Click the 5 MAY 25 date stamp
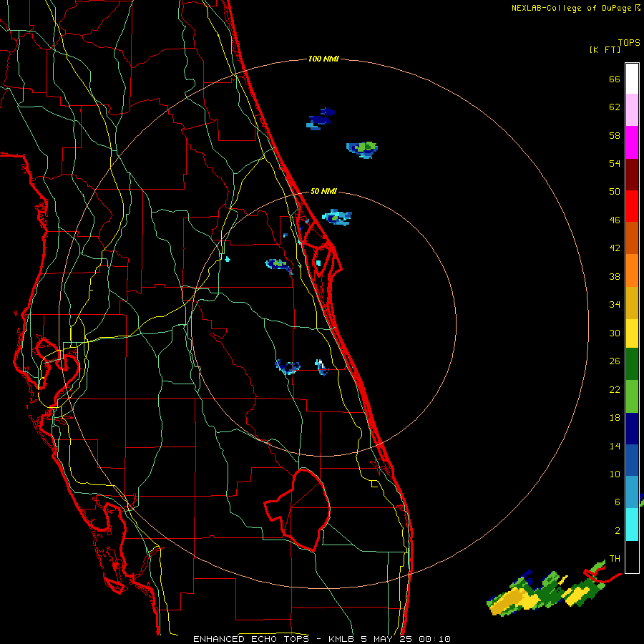 pyautogui.click(x=386, y=639)
